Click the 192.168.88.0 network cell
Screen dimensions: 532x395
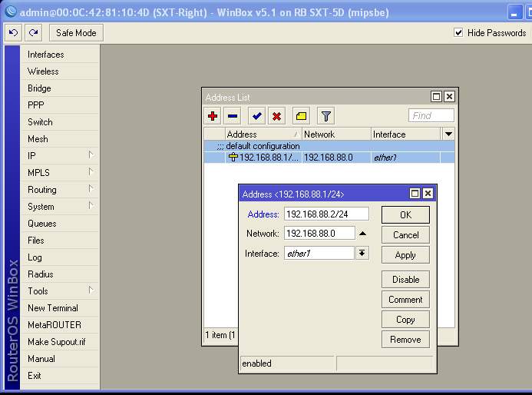pos(336,158)
